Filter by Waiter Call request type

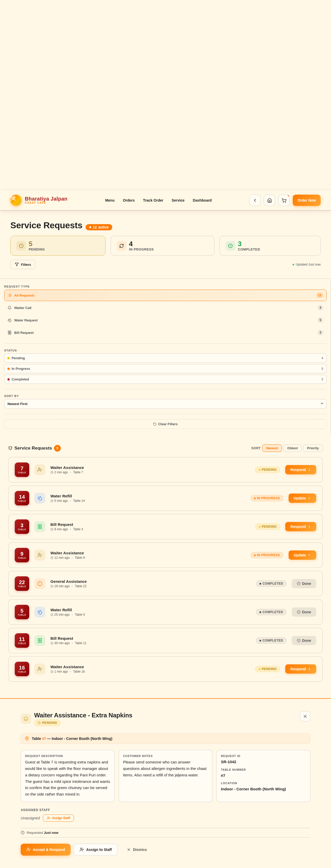165,308
